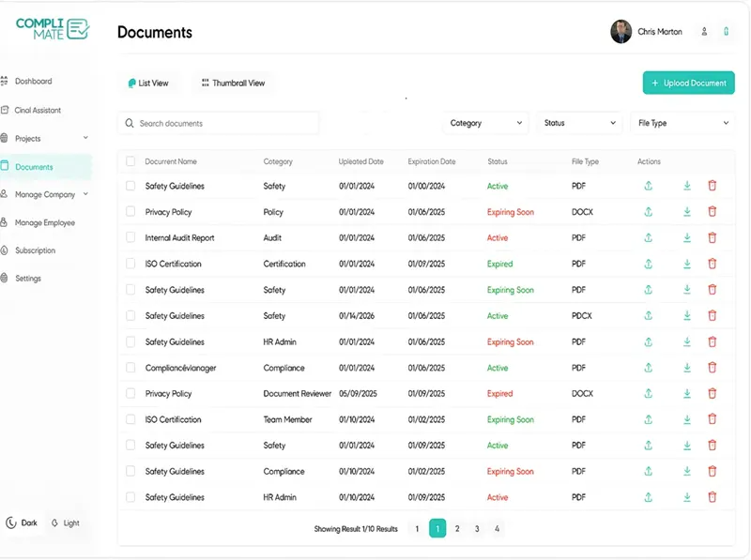The width and height of the screenshot is (751, 560).
Task: Go to results page 3
Action: point(477,528)
